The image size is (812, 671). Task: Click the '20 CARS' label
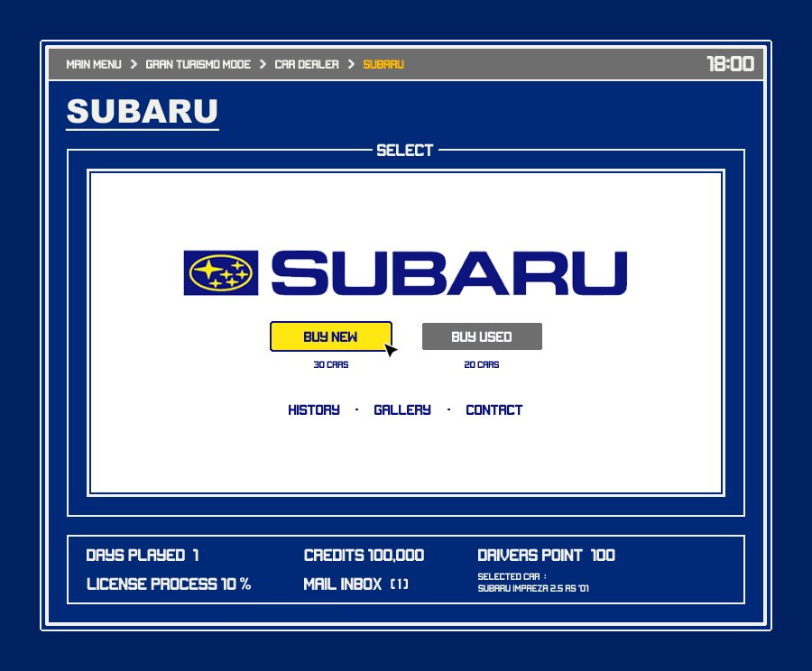482,365
